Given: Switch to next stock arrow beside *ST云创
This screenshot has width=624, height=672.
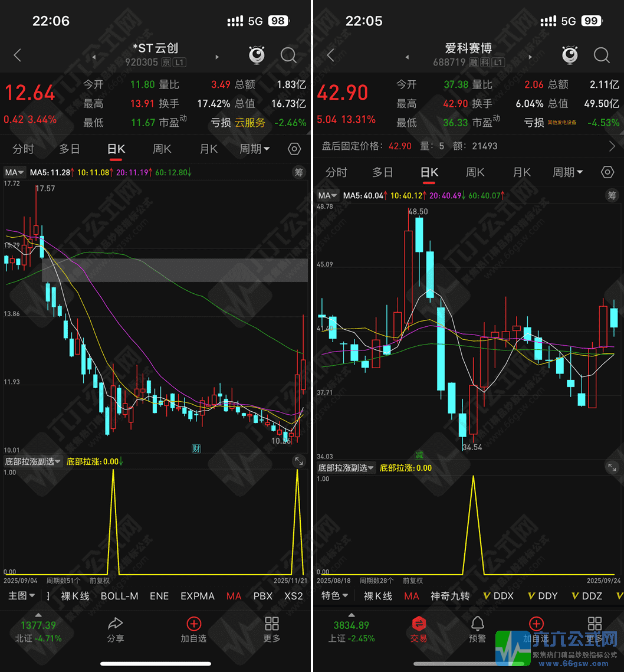Looking at the screenshot, I should click(x=217, y=57).
